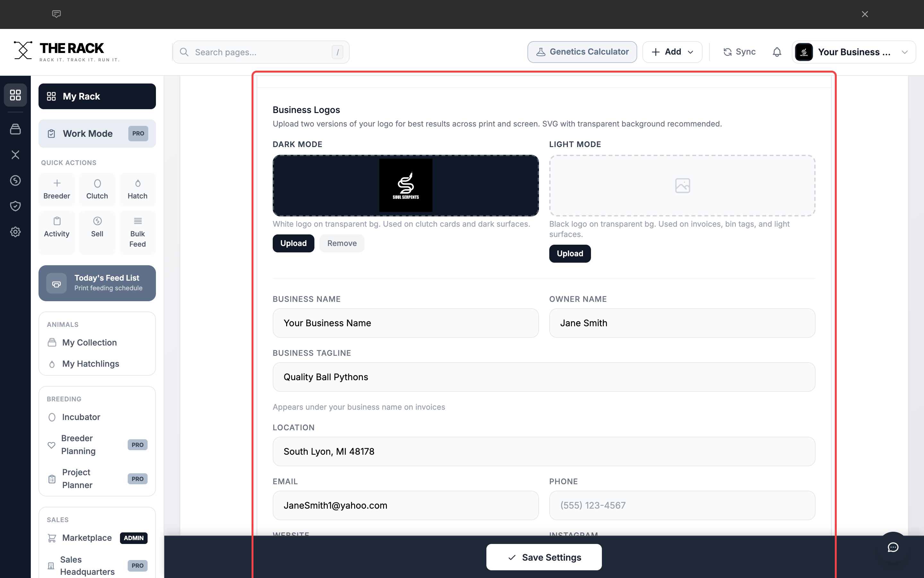
Task: Upload a dark mode logo
Action: coord(293,243)
